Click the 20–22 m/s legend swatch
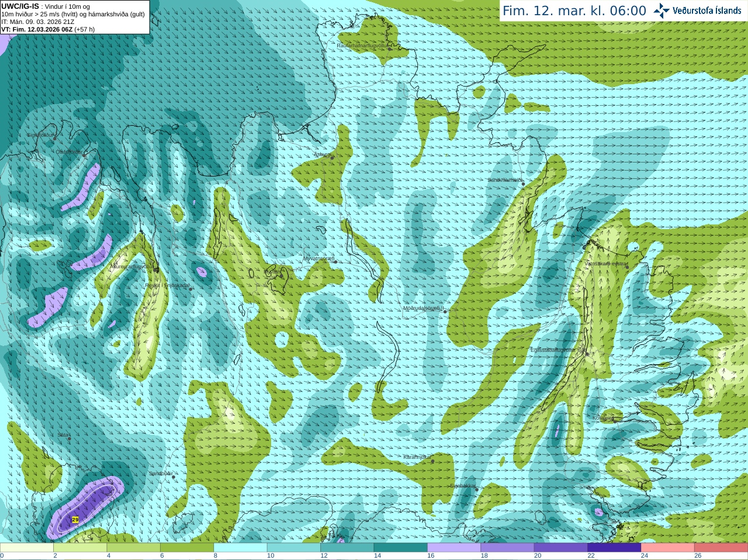This screenshot has width=748, height=560. pos(560,548)
